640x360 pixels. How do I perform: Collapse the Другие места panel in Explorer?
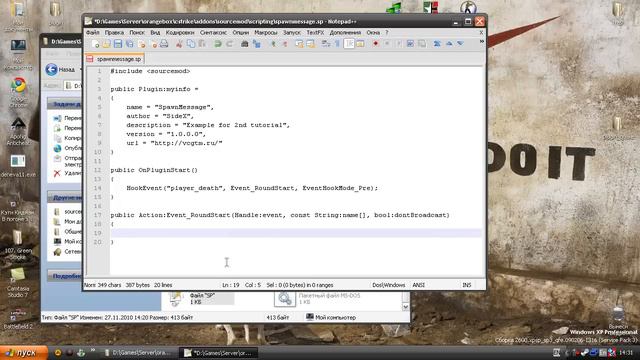(64, 198)
